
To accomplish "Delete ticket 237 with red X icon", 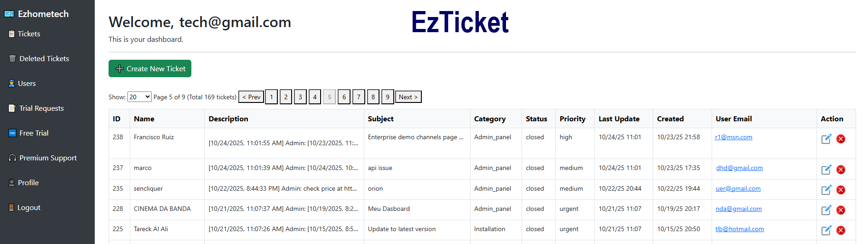I will (840, 170).
